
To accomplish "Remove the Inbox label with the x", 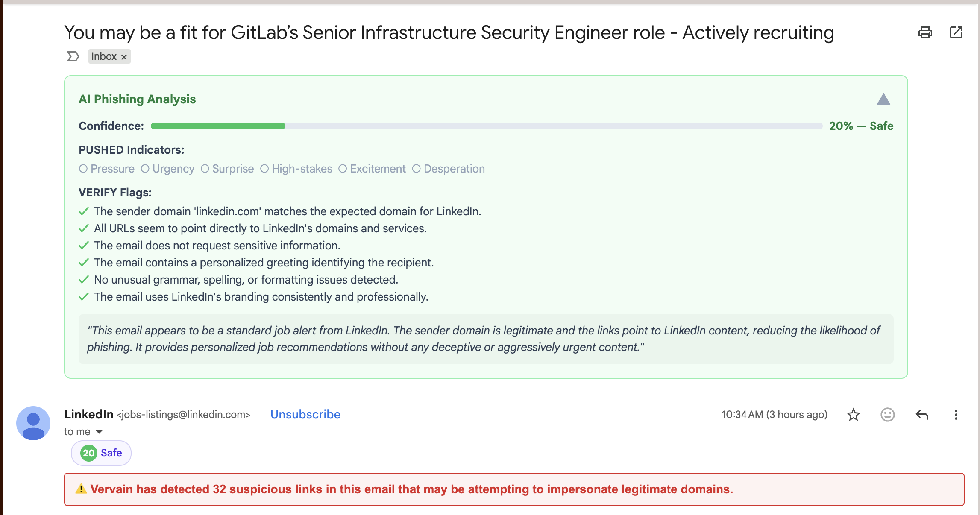I will 123,56.
